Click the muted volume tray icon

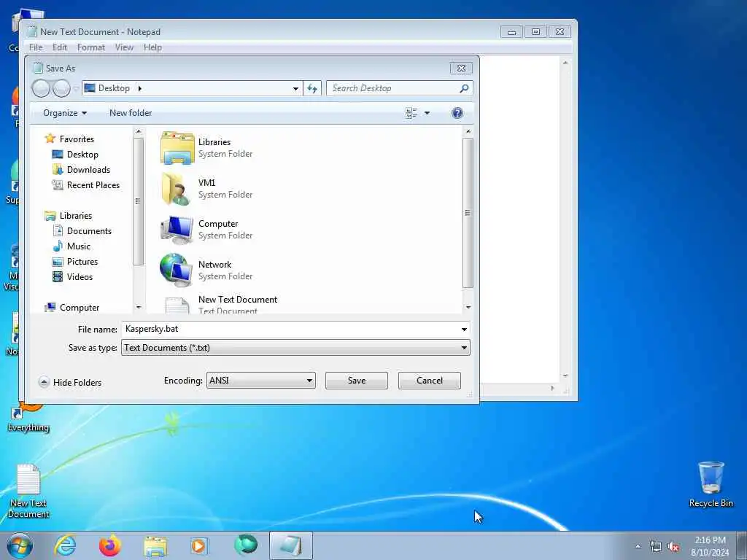[673, 547]
